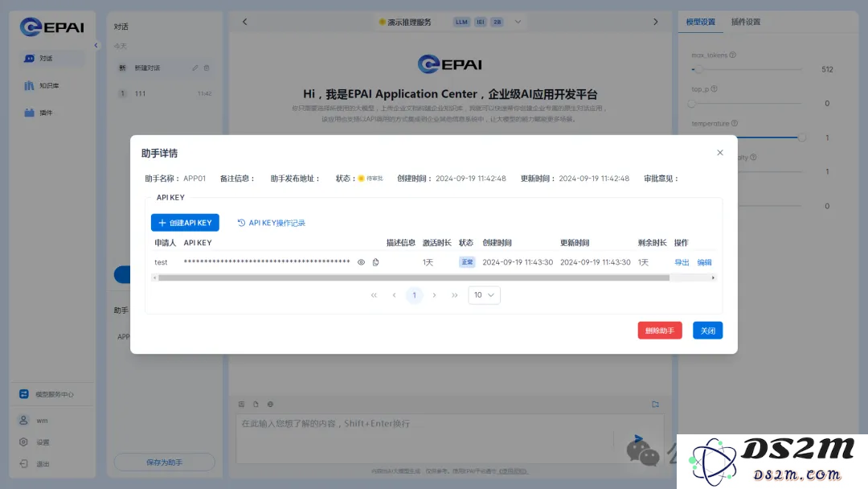Click 保存为助手 button
This screenshot has width=868, height=489.
165,462
